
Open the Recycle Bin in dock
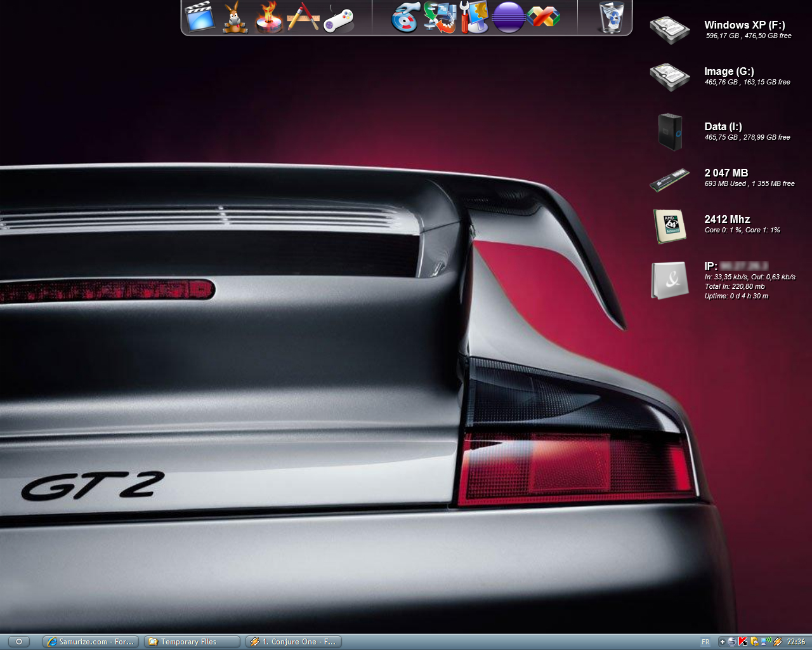point(612,17)
